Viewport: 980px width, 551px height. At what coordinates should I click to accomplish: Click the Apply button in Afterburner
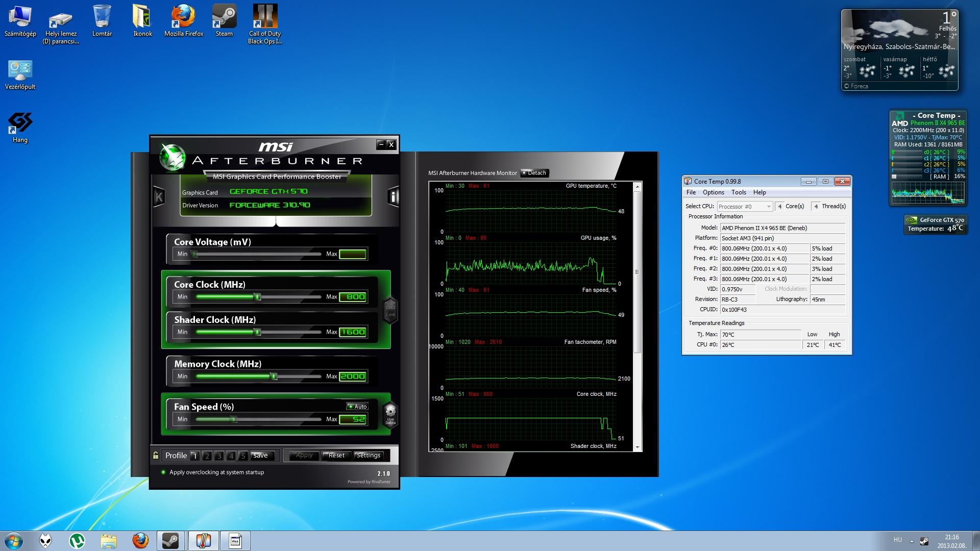point(304,456)
